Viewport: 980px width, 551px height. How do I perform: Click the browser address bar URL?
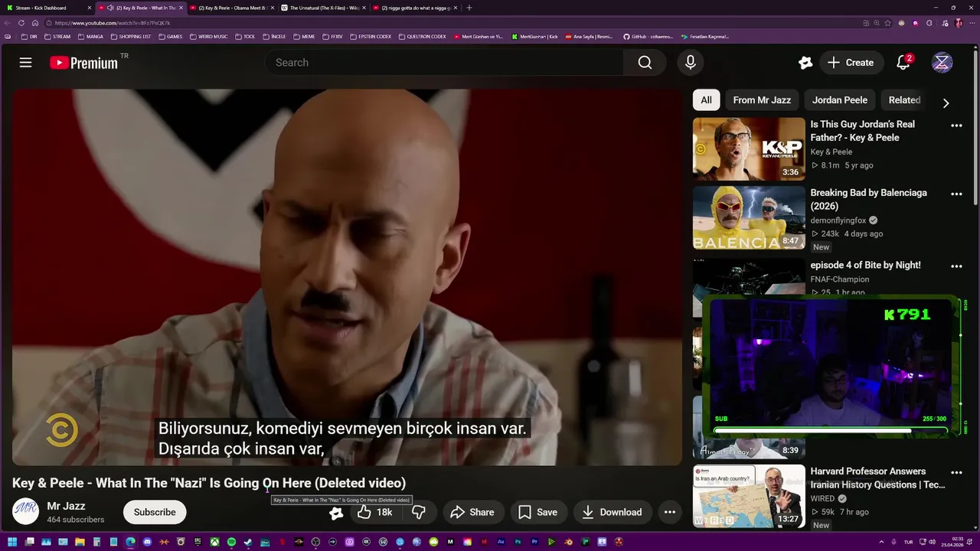coord(113,23)
